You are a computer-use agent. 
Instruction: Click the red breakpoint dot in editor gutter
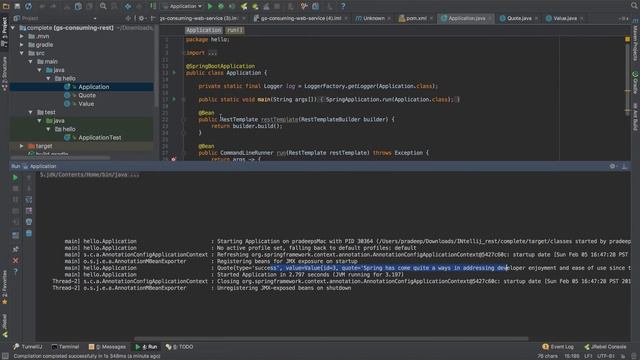[x=173, y=159]
